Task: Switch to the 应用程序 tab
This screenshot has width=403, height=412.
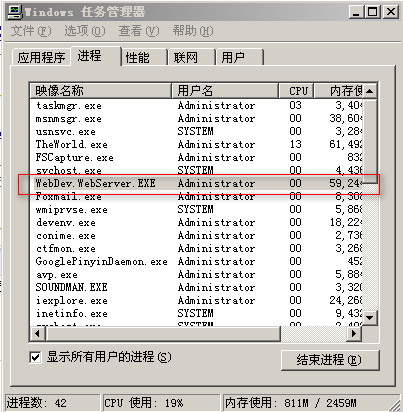Action: [41, 57]
